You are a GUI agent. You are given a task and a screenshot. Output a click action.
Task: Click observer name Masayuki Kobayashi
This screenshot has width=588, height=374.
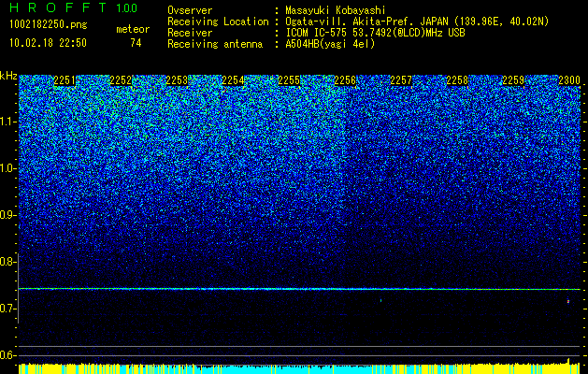click(336, 10)
